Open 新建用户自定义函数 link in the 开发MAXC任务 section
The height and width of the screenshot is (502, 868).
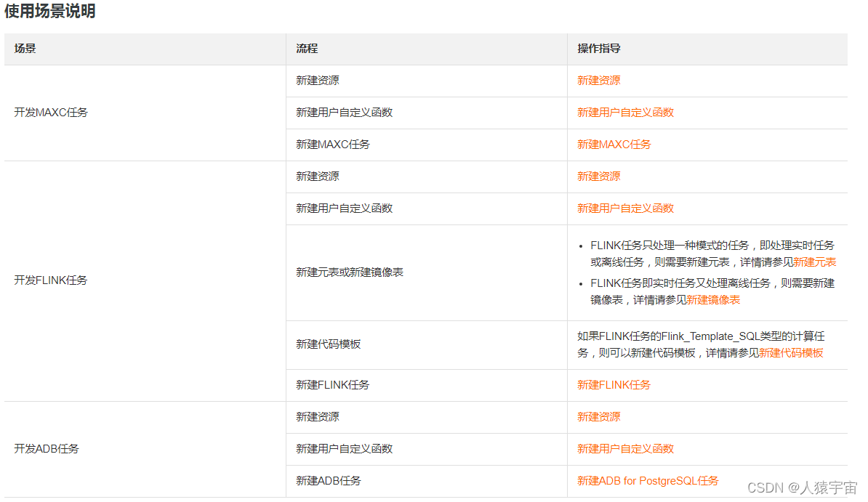625,113
